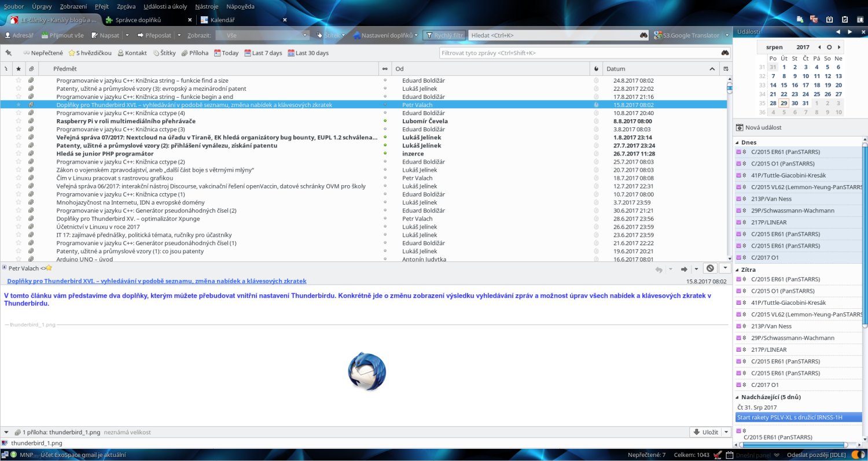Toggle S hvězdičkou starred filter
868x461 pixels.
(90, 53)
